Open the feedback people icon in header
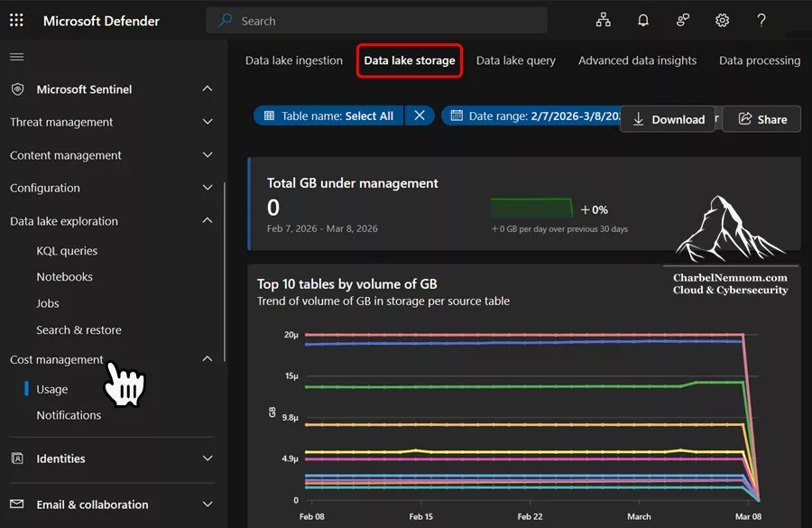The height and width of the screenshot is (528, 812). tap(683, 20)
